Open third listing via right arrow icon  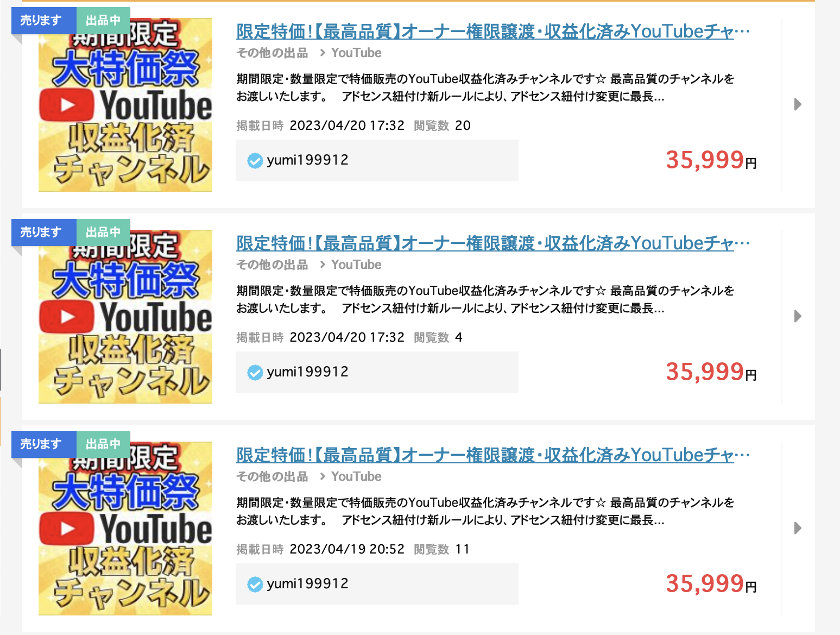tap(798, 528)
